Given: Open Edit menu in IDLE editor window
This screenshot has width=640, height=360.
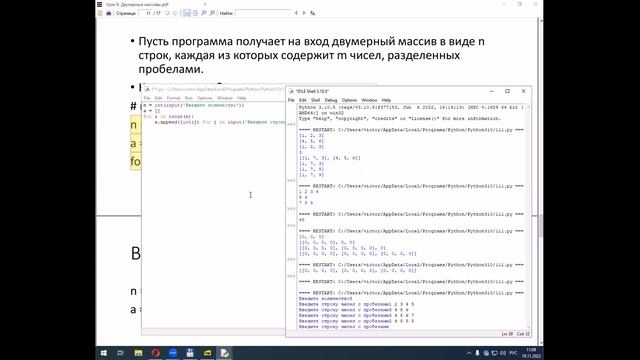Looking at the screenshot, I should click(158, 98).
